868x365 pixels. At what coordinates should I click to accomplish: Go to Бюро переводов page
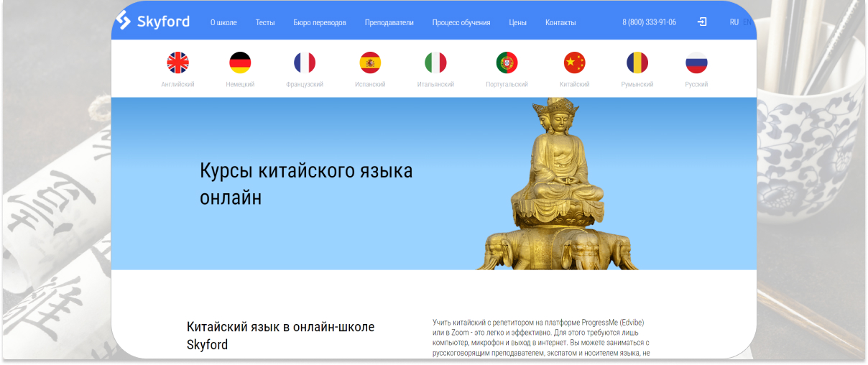pyautogui.click(x=320, y=23)
